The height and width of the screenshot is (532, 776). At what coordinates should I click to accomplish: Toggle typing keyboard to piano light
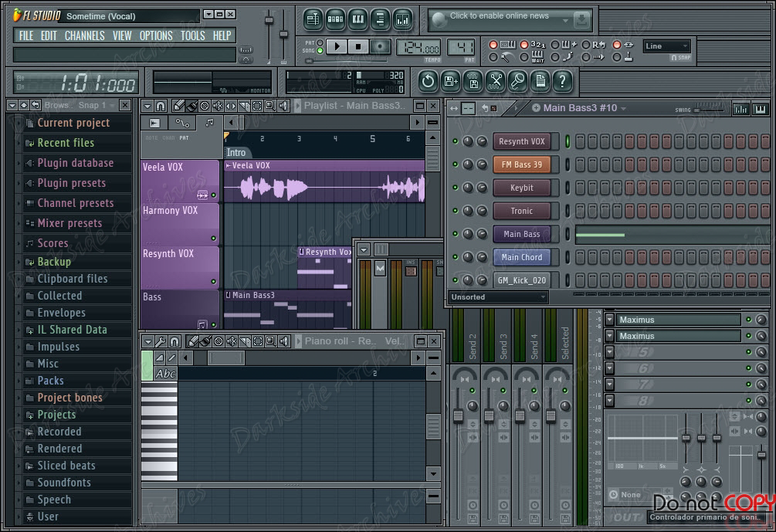click(493, 45)
